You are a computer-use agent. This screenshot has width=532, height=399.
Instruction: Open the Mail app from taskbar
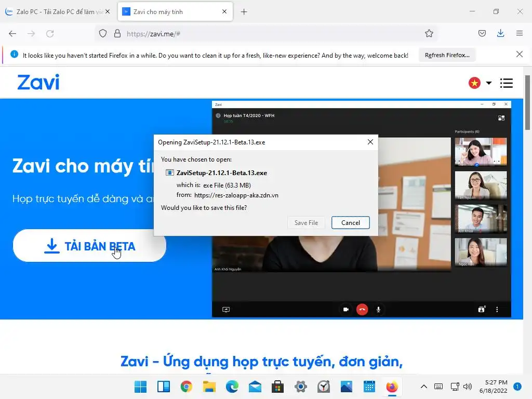click(255, 387)
